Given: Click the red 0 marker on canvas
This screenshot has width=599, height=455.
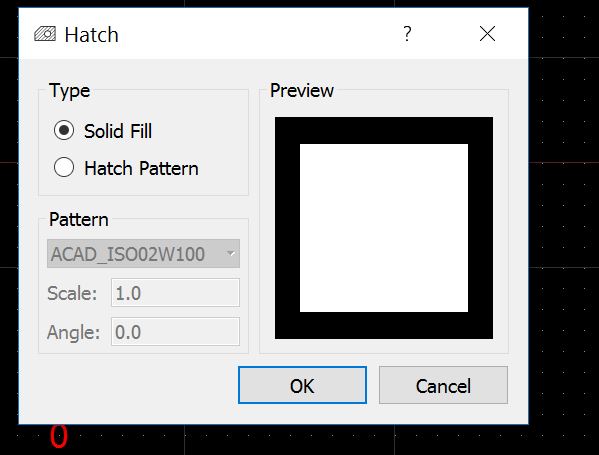Looking at the screenshot, I should click(59, 436).
